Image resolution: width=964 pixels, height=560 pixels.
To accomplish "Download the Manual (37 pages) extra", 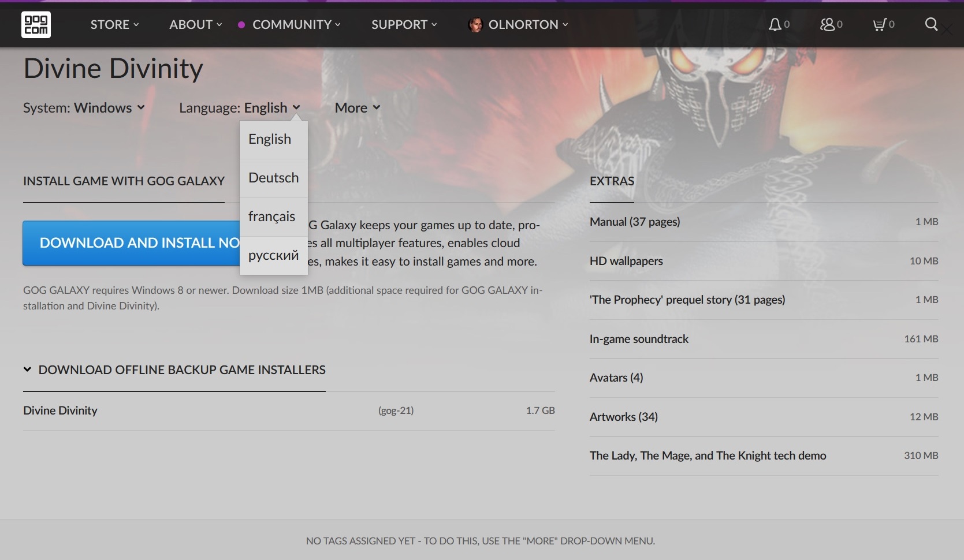I will coord(764,222).
